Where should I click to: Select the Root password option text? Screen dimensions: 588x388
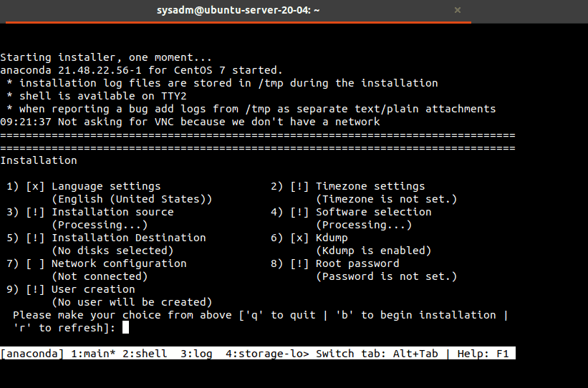(x=357, y=264)
